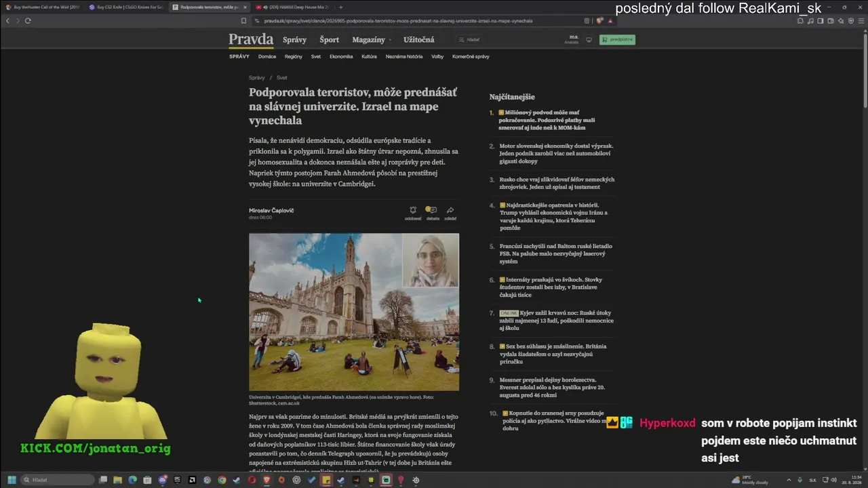The image size is (868, 488).
Task: Open Domáce section in the sub-navigation
Action: [267, 57]
